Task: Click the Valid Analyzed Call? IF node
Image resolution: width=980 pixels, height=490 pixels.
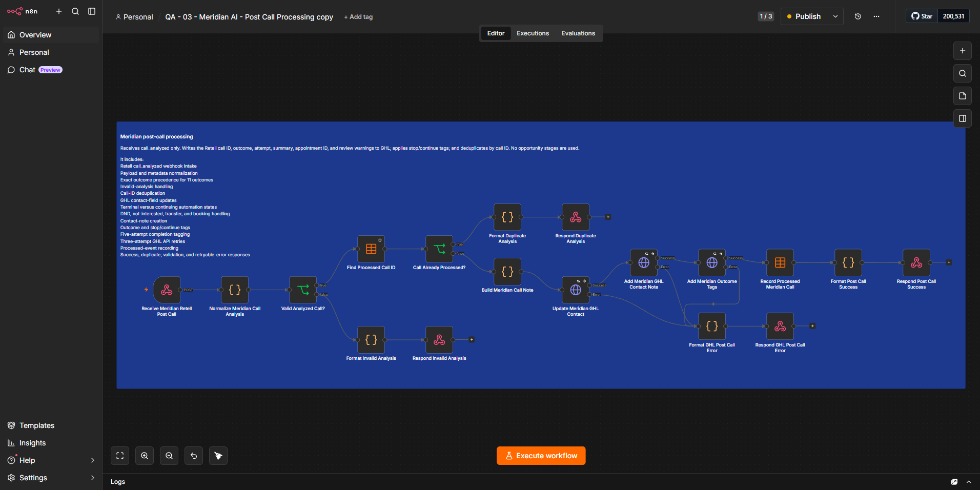Action: [x=303, y=290]
